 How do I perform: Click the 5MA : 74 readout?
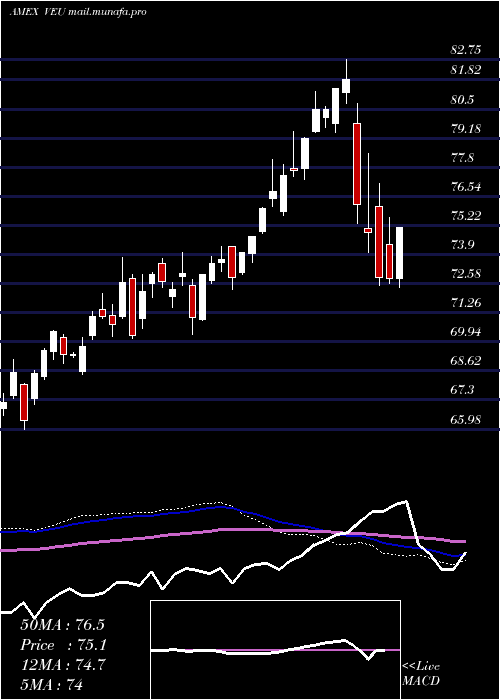click(x=51, y=685)
